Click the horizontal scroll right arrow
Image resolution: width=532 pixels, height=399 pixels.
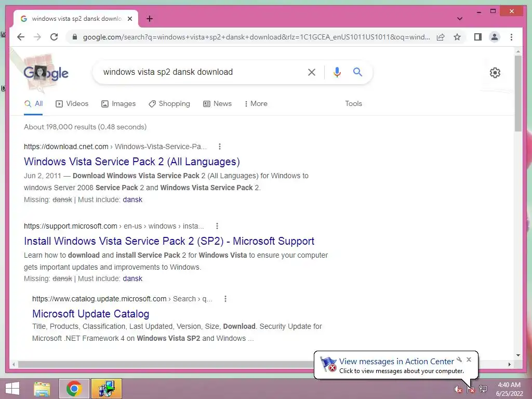tap(509, 364)
